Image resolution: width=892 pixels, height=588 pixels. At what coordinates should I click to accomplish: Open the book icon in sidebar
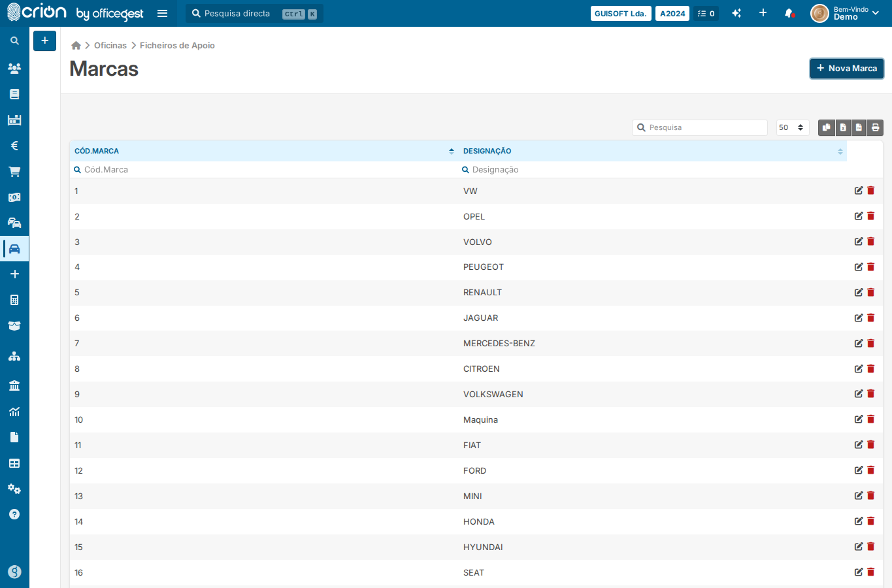point(14,94)
